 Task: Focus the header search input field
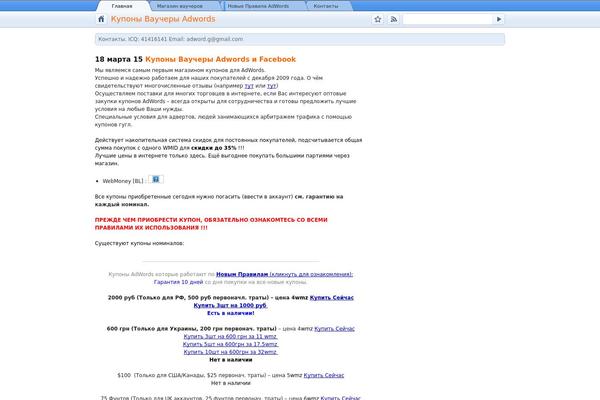[x=448, y=19]
